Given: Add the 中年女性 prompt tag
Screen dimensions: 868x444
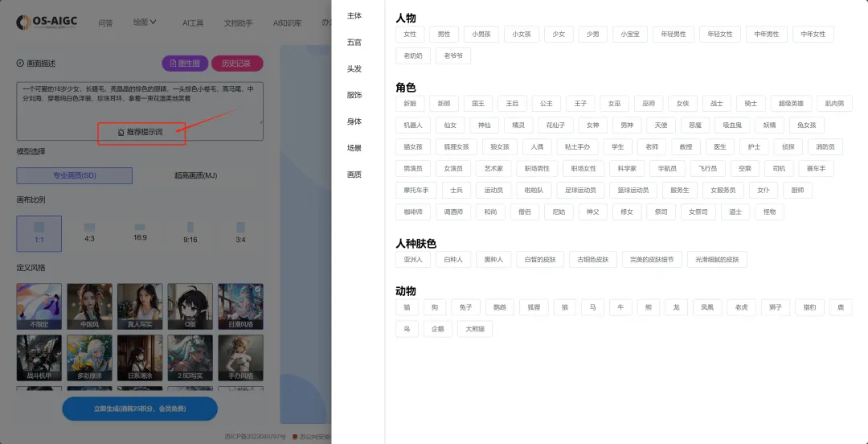Looking at the screenshot, I should coord(813,34).
